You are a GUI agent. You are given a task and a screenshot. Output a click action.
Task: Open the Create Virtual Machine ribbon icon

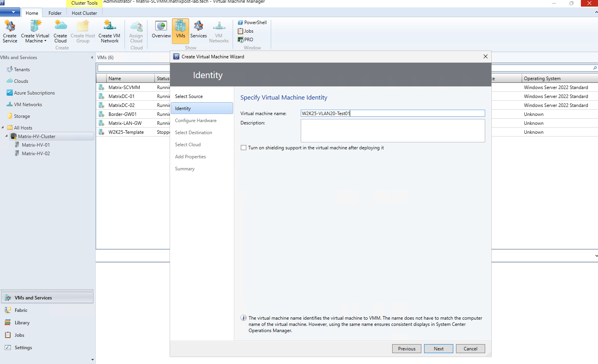click(x=35, y=31)
